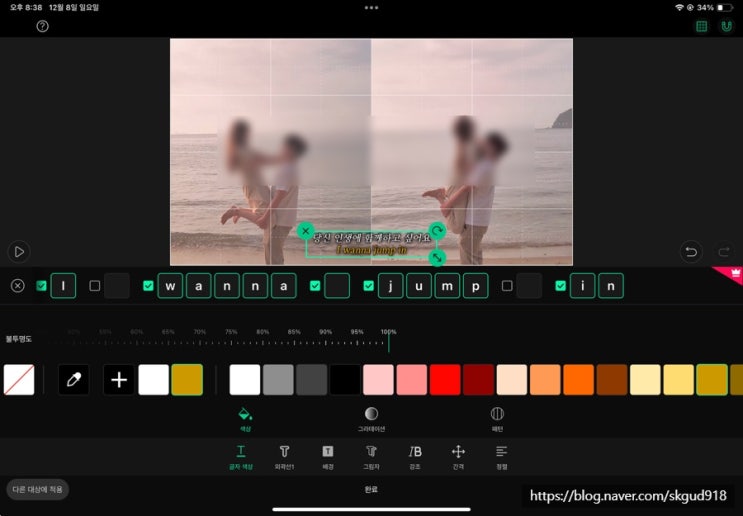Viewport: 743px width, 516px height.
Task: Open the 정렬 alignment option
Action: [x=501, y=457]
